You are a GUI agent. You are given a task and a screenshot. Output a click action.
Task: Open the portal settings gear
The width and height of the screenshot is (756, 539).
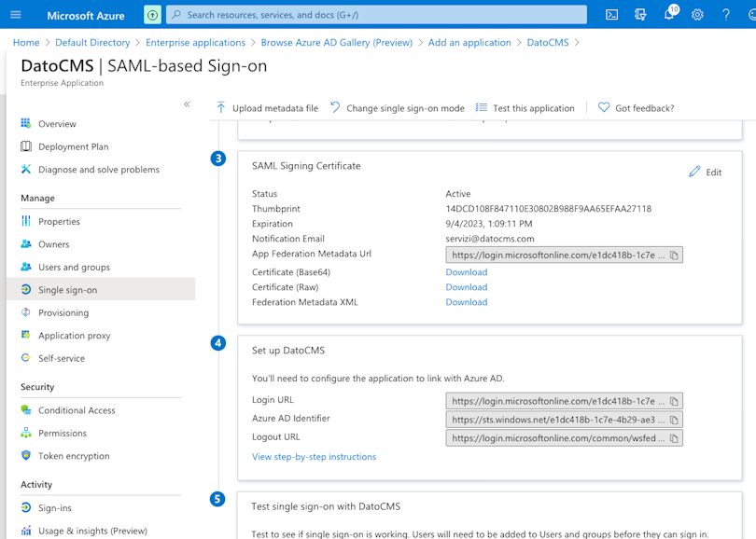697,15
